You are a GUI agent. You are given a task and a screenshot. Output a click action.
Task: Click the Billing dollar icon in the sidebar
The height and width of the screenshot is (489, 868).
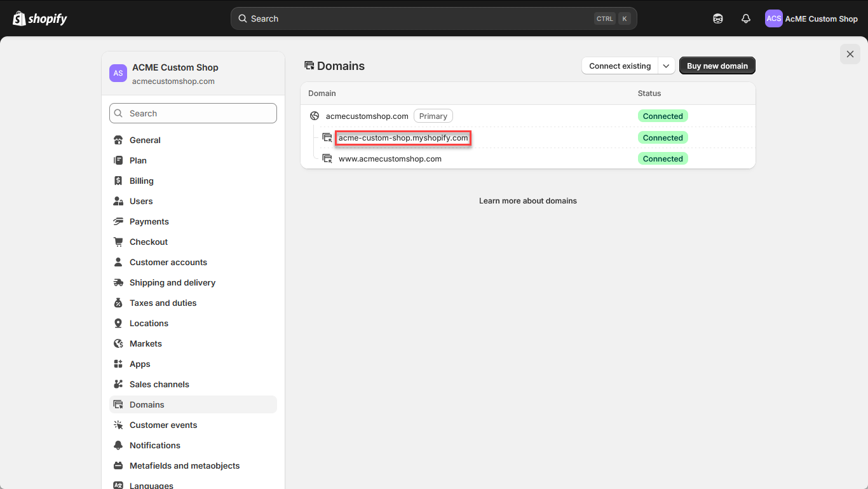pyautogui.click(x=118, y=181)
